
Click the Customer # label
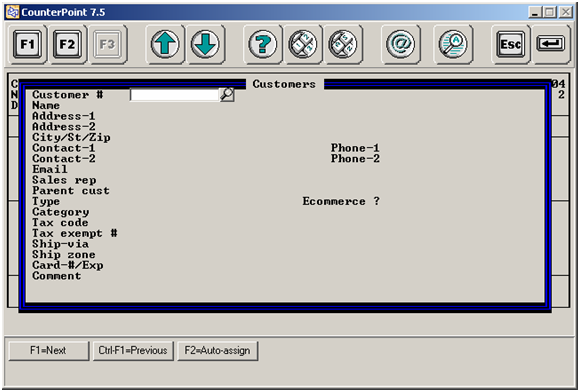tap(68, 95)
